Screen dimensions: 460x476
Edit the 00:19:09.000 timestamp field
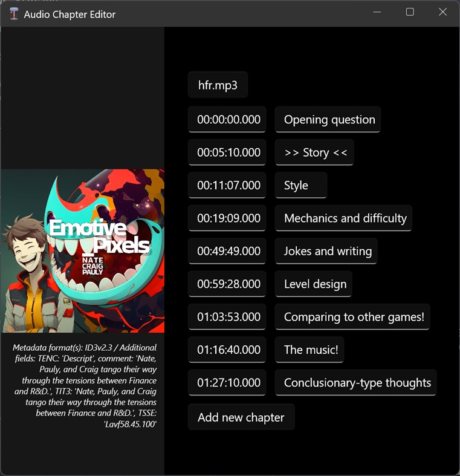(227, 218)
